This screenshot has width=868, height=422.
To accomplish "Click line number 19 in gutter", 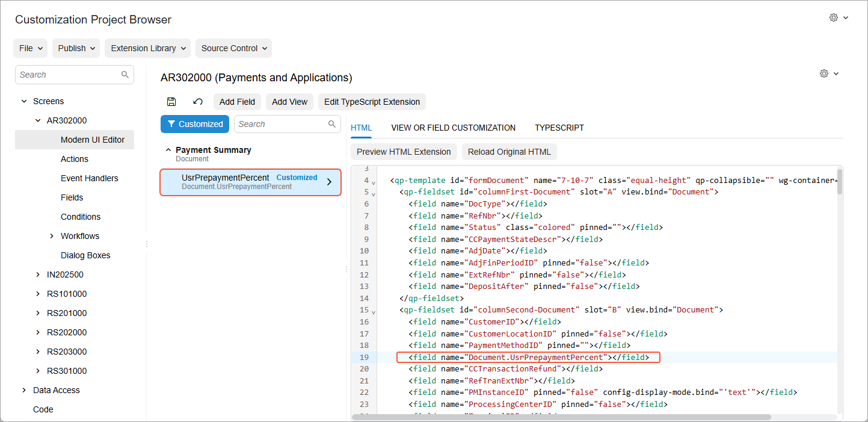I will [x=364, y=357].
